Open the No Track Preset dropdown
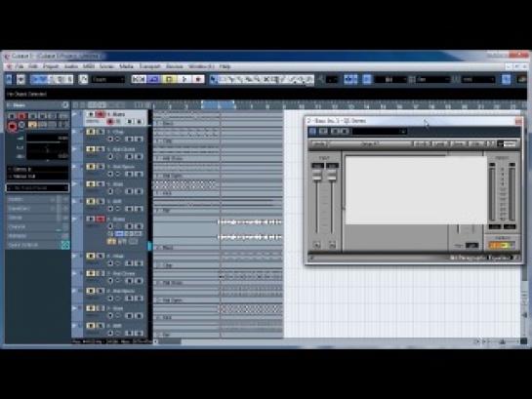The image size is (532, 399). click(x=37, y=188)
